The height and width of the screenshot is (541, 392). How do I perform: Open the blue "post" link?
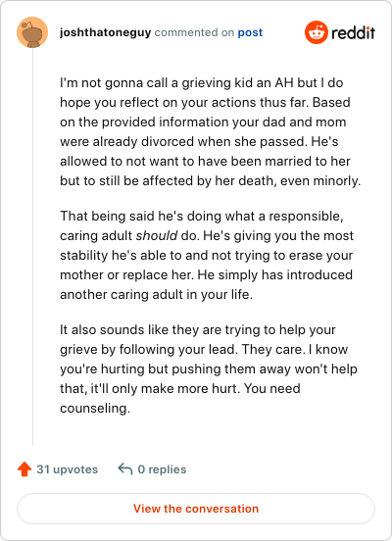(250, 32)
